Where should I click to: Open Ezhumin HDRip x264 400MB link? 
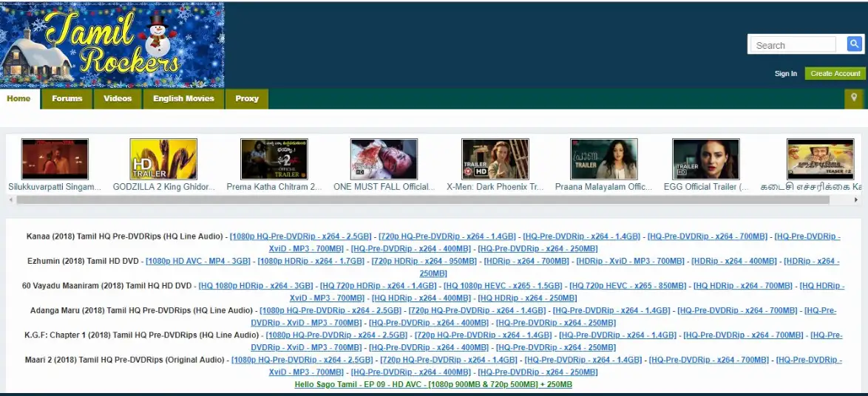click(735, 261)
